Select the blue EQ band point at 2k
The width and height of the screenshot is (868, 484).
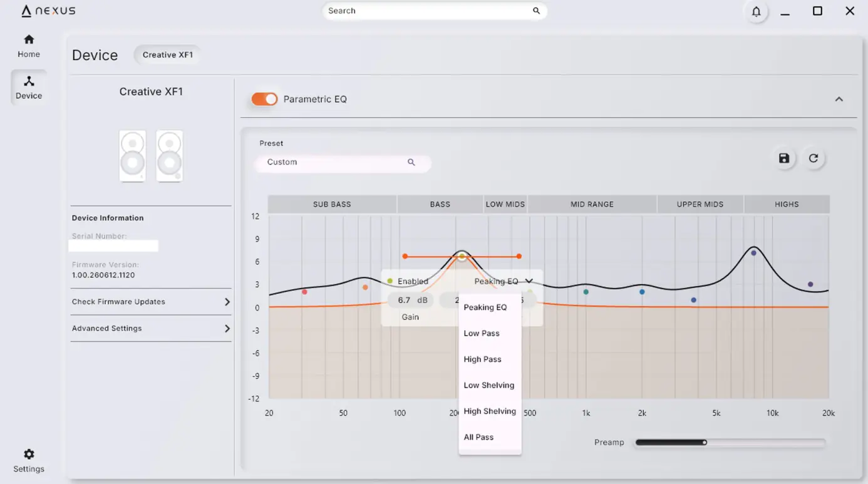[642, 292]
